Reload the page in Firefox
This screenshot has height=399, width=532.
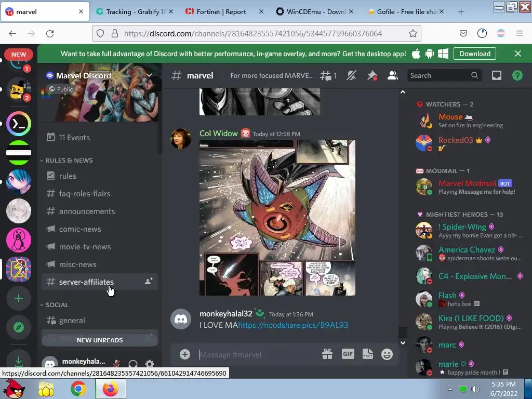[50, 33]
